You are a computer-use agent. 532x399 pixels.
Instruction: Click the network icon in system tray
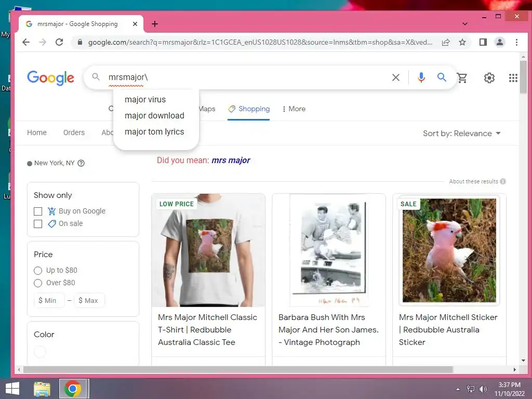(471, 389)
